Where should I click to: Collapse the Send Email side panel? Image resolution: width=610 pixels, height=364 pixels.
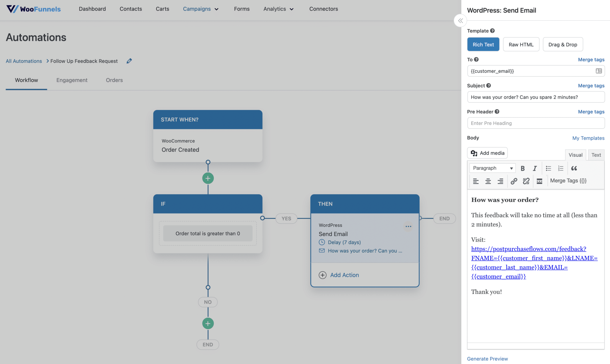pos(460,21)
